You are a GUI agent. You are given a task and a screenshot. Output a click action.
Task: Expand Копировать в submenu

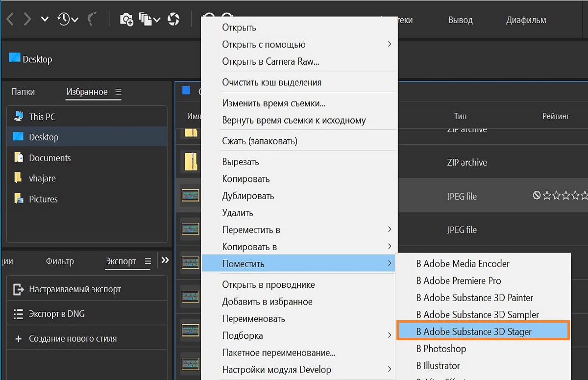298,247
